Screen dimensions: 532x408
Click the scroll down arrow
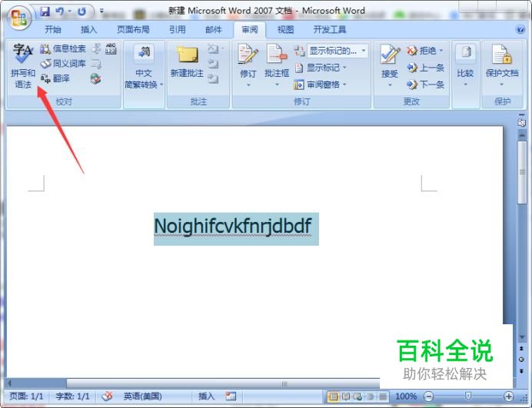point(522,337)
